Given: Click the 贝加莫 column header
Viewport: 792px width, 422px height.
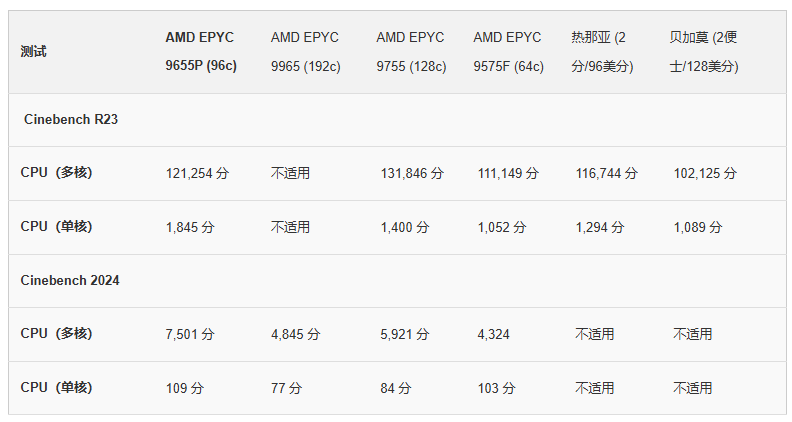Looking at the screenshot, I should click(x=704, y=52).
